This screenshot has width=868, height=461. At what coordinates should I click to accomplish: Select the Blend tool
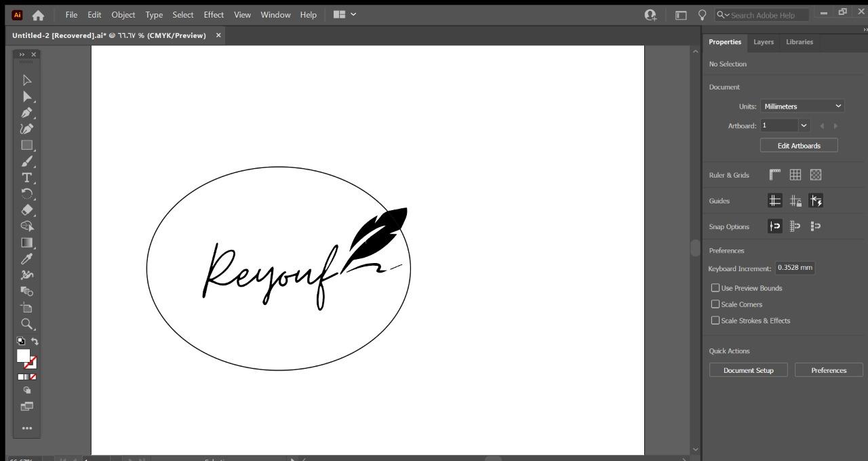pos(27,292)
